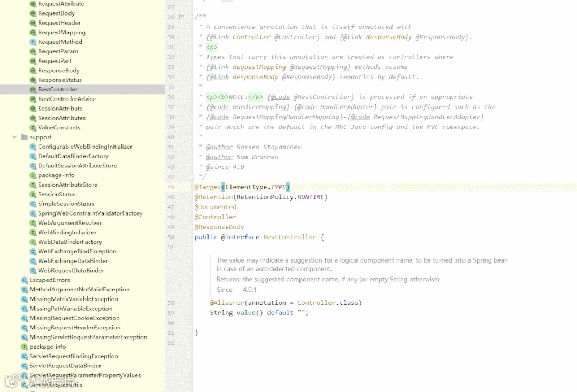
Task: Collapse the support folder tree node
Action: [x=14, y=137]
